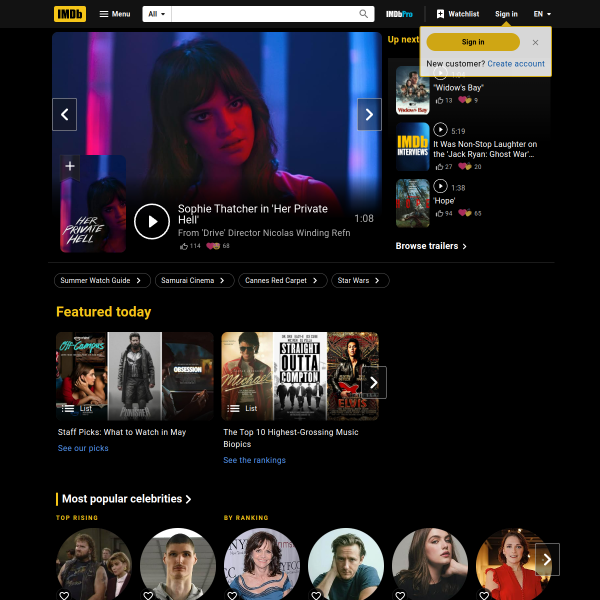Image resolution: width=600 pixels, height=600 pixels.
Task: Click Top 10 Highest-Grossing Music Biopics title
Action: click(x=291, y=438)
